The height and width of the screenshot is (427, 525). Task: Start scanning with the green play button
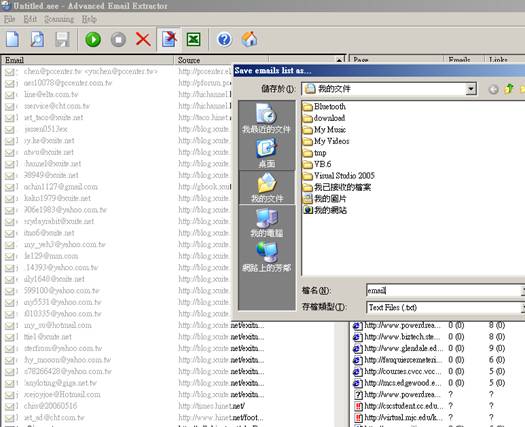[x=93, y=40]
